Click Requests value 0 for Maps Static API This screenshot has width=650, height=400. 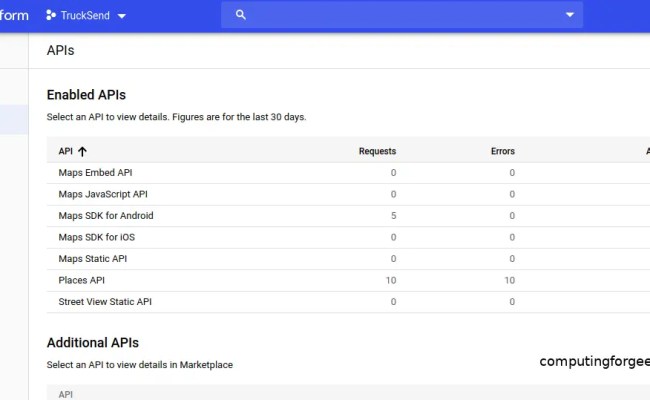[x=393, y=259]
